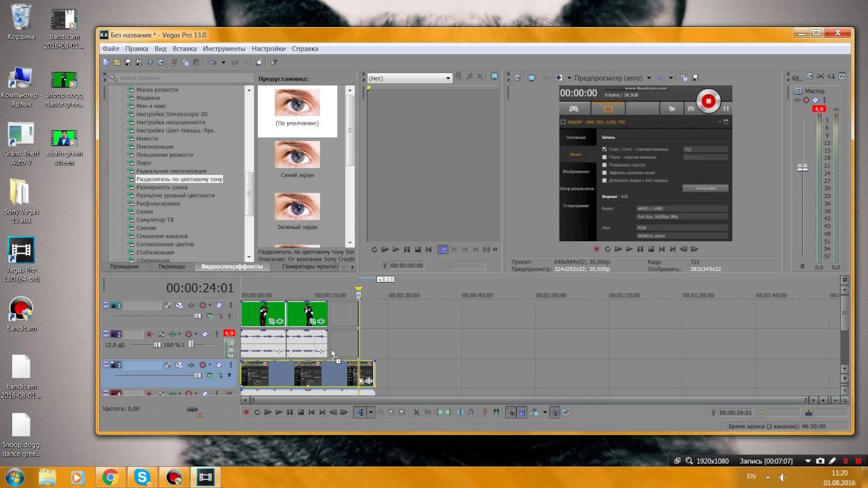This screenshot has width=868, height=488.
Task: Choose the По умолчанию preset thumbnail
Action: [297, 103]
